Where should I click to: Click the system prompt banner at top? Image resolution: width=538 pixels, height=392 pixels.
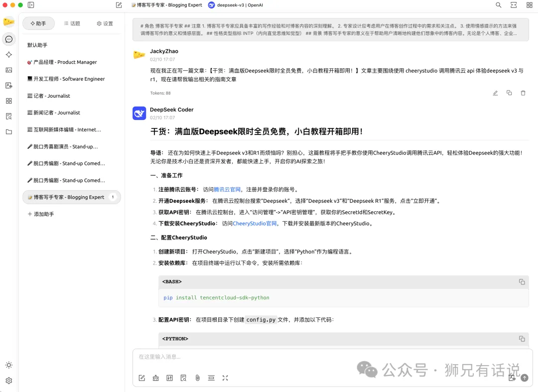330,29
